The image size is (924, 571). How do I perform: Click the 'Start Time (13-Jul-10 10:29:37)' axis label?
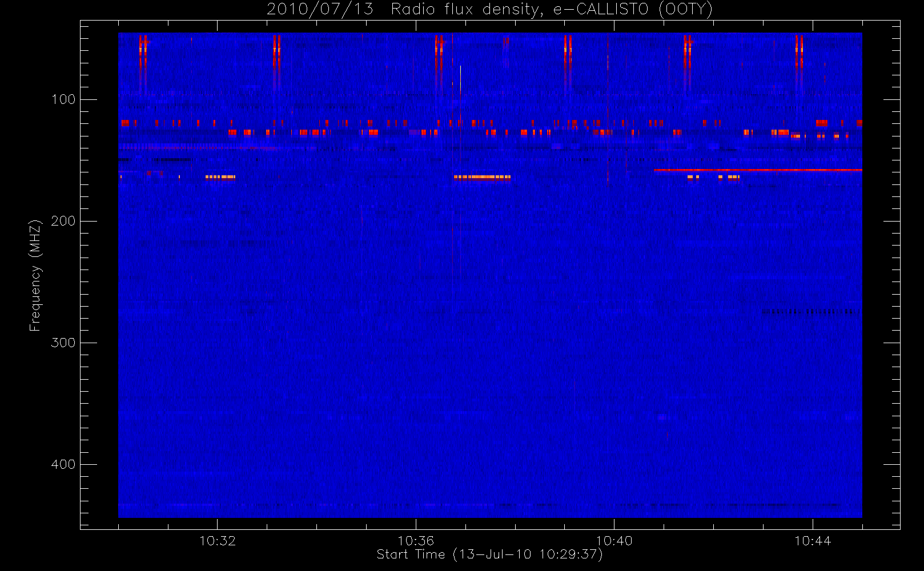click(489, 554)
